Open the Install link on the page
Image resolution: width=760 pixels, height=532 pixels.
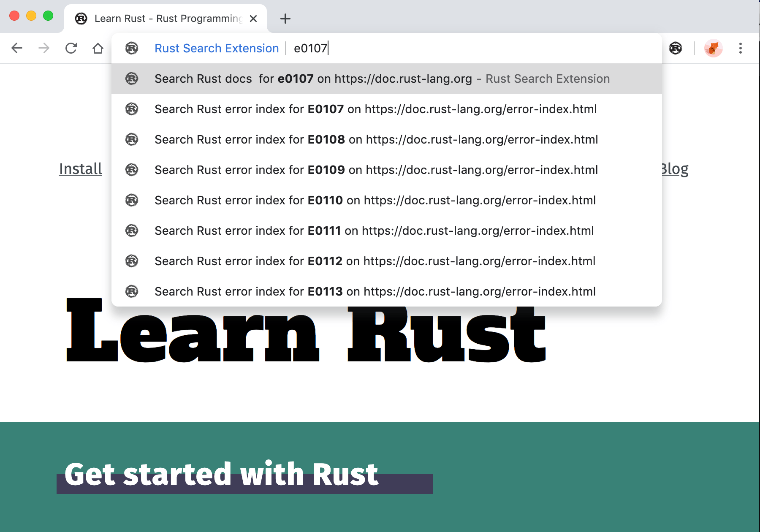[x=80, y=169]
